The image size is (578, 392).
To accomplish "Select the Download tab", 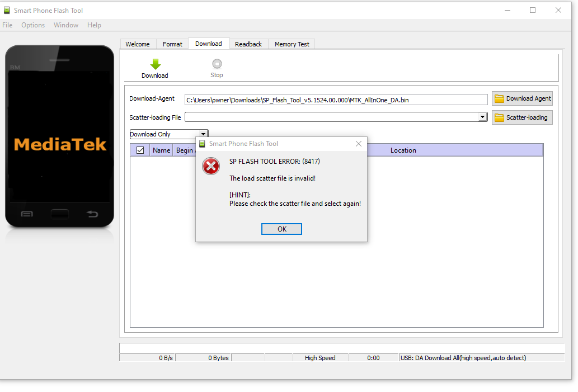I will pos(209,44).
